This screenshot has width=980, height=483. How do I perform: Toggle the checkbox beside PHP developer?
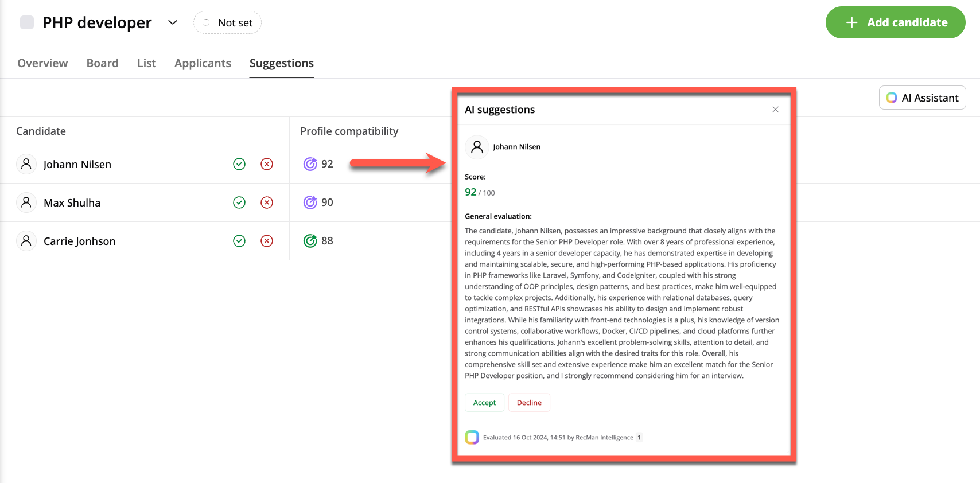27,22
